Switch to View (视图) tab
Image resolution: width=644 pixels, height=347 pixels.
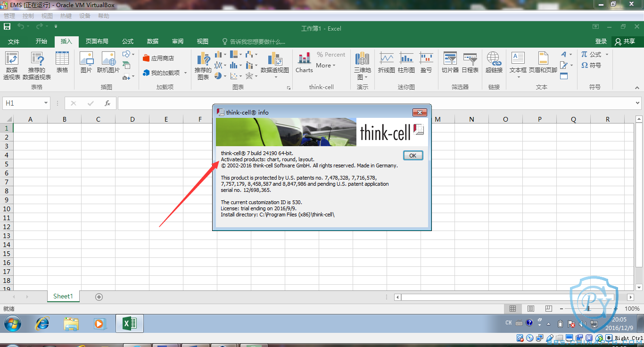pyautogui.click(x=203, y=41)
